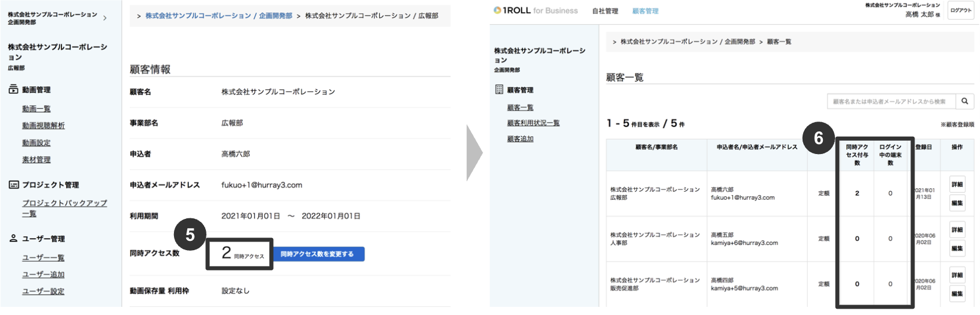Open the 動画視聴解析 link
The height and width of the screenshot is (315, 980).
coord(43,126)
